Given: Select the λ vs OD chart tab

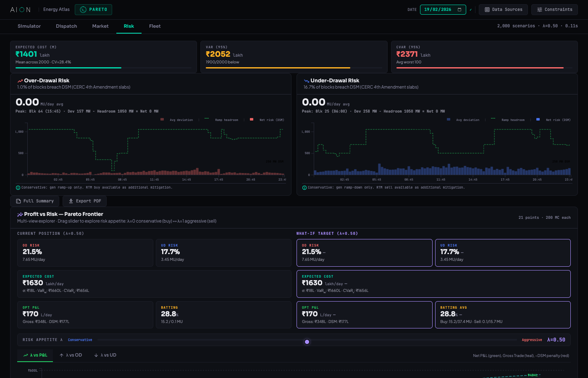Looking at the screenshot, I should [71, 355].
